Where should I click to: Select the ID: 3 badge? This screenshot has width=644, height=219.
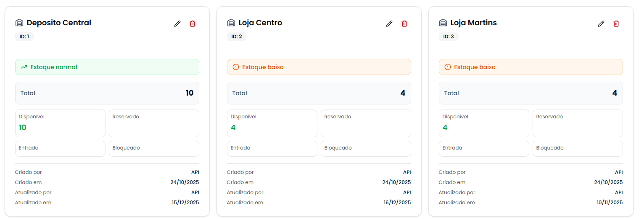pyautogui.click(x=449, y=37)
